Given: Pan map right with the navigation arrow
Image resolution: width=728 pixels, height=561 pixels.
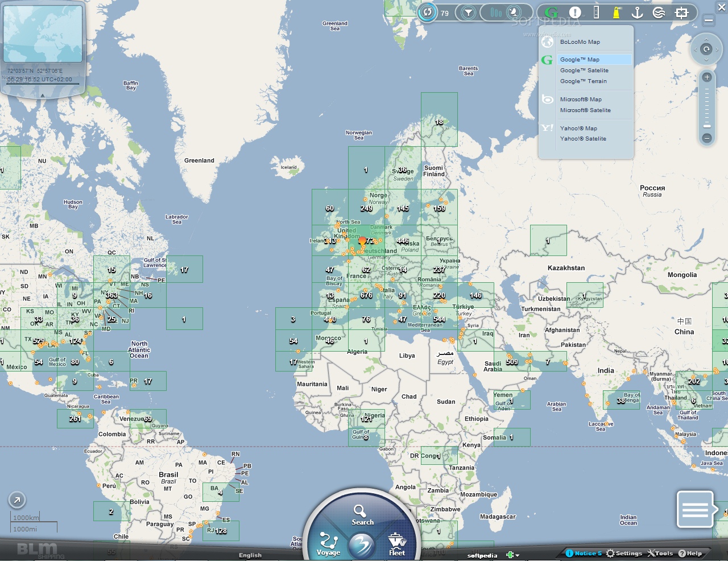Looking at the screenshot, I should pyautogui.click(x=718, y=49).
